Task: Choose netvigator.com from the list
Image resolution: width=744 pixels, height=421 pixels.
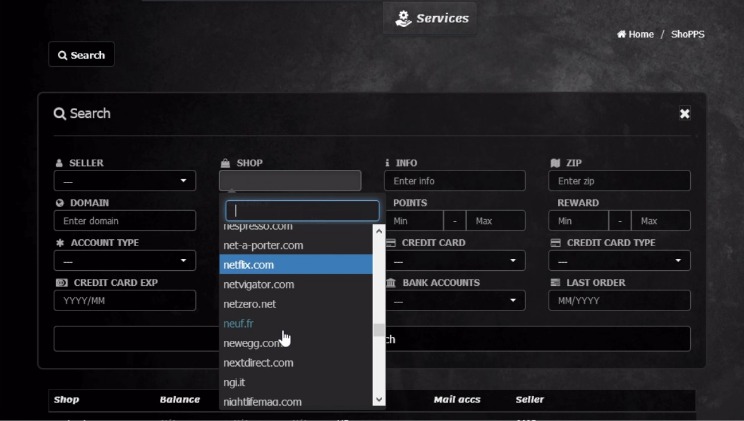Action: coord(296,284)
